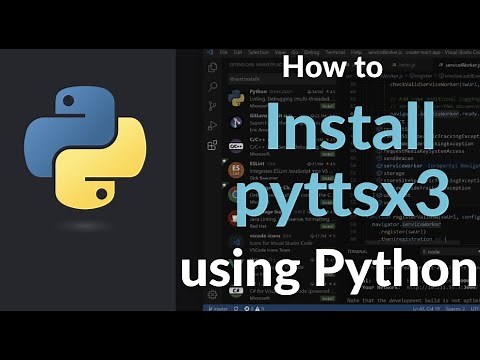This screenshot has height=360, width=480.
Task: Open the Run and Debug view icon
Action: (x=212, y=126)
